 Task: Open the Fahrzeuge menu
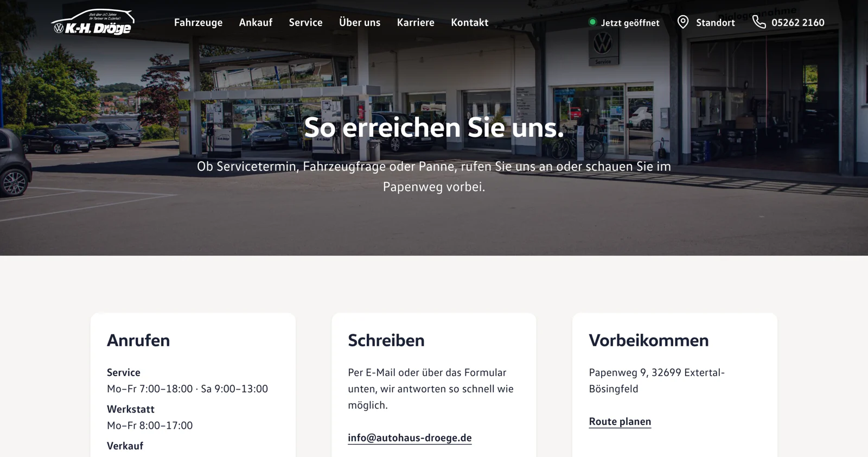pyautogui.click(x=198, y=22)
